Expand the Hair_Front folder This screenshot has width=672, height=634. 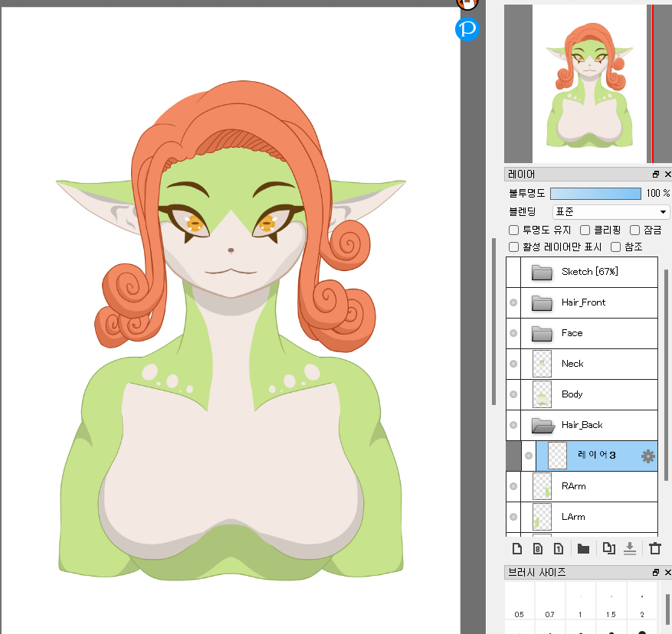coord(543,302)
